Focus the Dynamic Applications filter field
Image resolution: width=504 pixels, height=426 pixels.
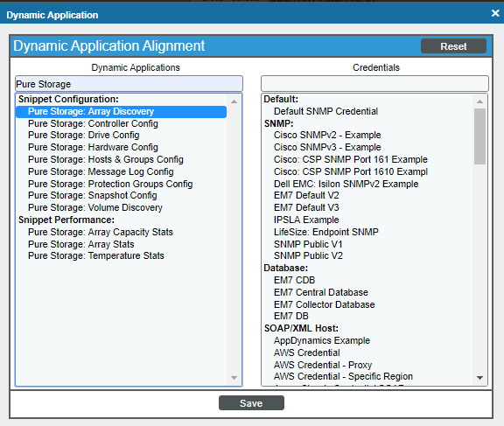pyautogui.click(x=129, y=84)
